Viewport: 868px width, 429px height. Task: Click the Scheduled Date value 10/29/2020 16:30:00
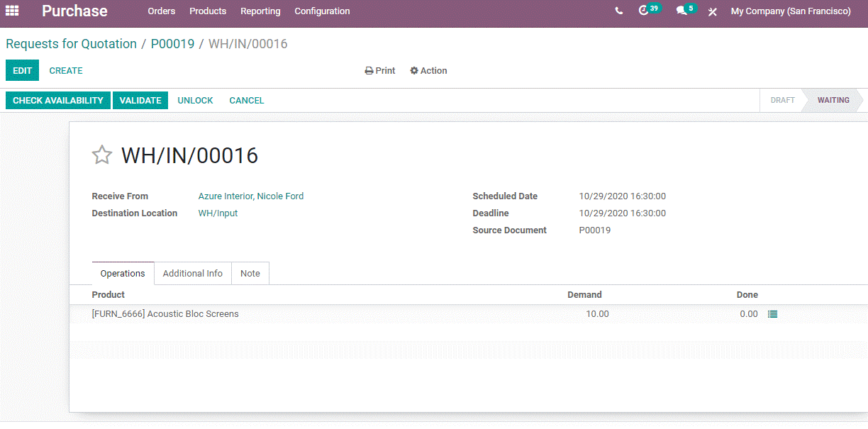point(623,196)
